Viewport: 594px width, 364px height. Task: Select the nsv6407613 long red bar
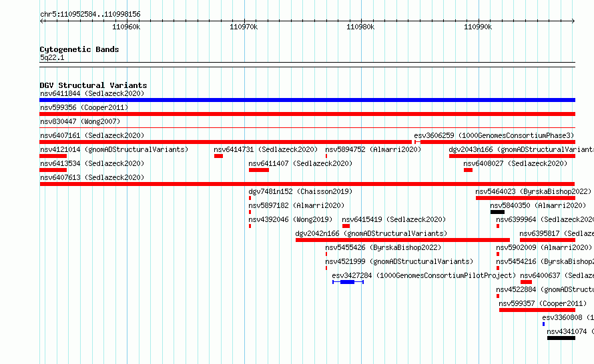307,184
